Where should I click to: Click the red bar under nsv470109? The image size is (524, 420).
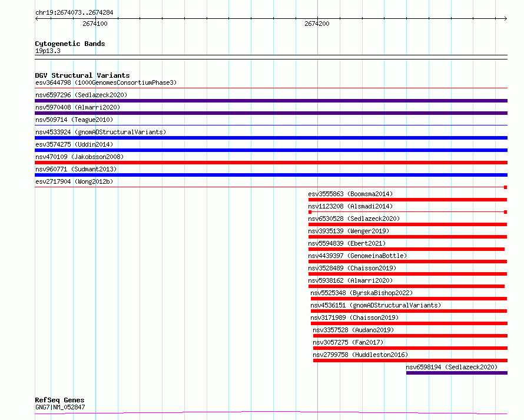tap(271, 163)
